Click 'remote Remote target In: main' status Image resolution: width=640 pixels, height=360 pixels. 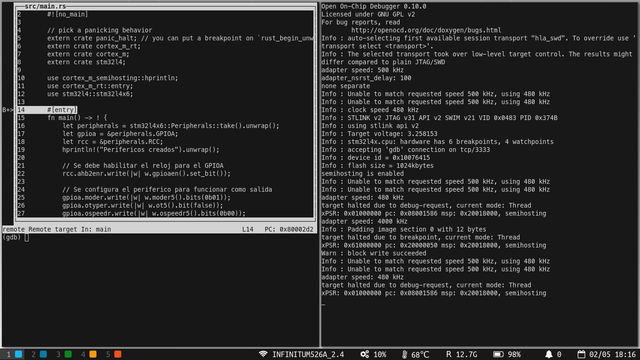click(57, 229)
